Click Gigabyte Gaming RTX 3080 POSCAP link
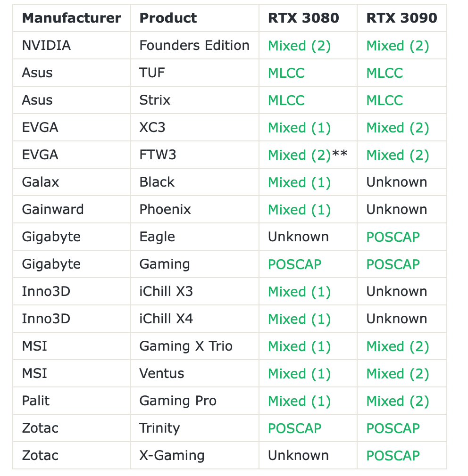Screen dimensions: 468x476 [x=294, y=264]
